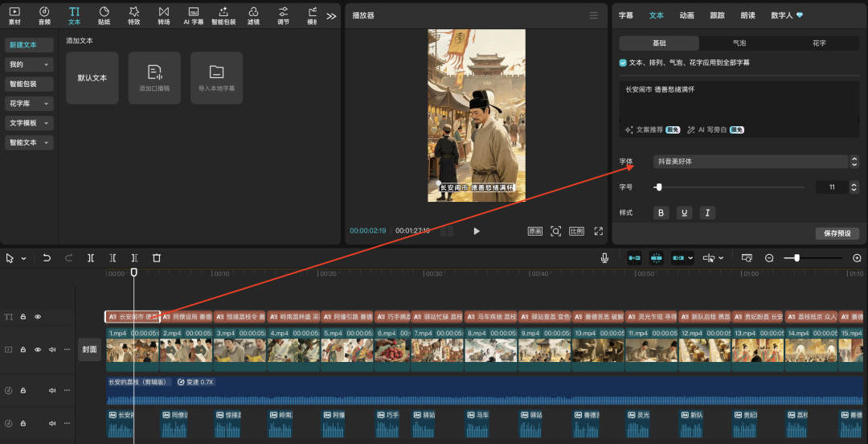Expand the 花字库 category in sidebar
The width and height of the screenshot is (868, 444).
pos(29,104)
